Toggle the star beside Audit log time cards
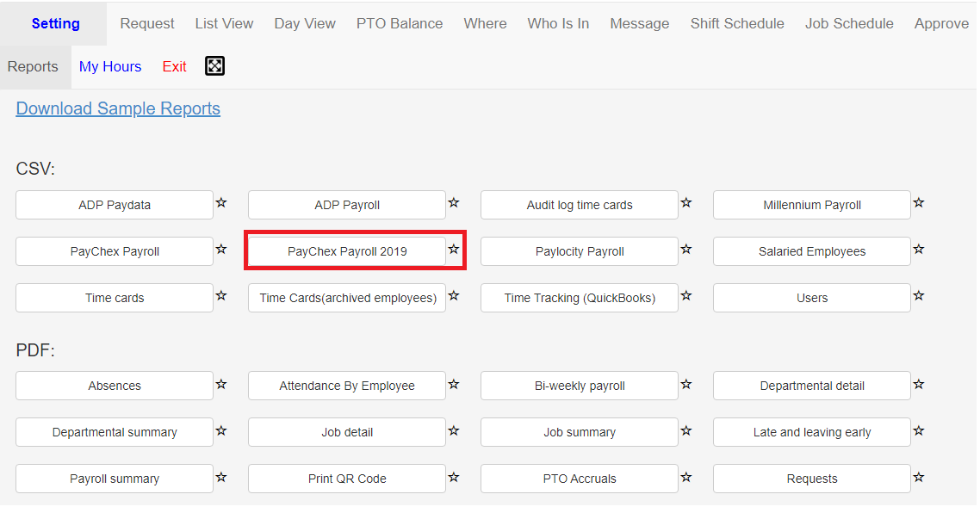Viewport: 980px width, 513px height. [x=686, y=203]
